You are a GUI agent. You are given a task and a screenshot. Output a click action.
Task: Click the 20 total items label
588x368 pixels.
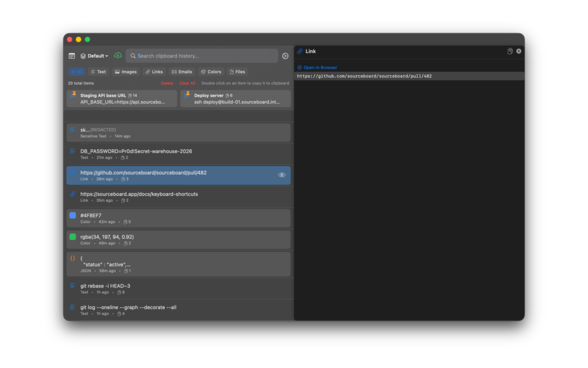point(81,83)
